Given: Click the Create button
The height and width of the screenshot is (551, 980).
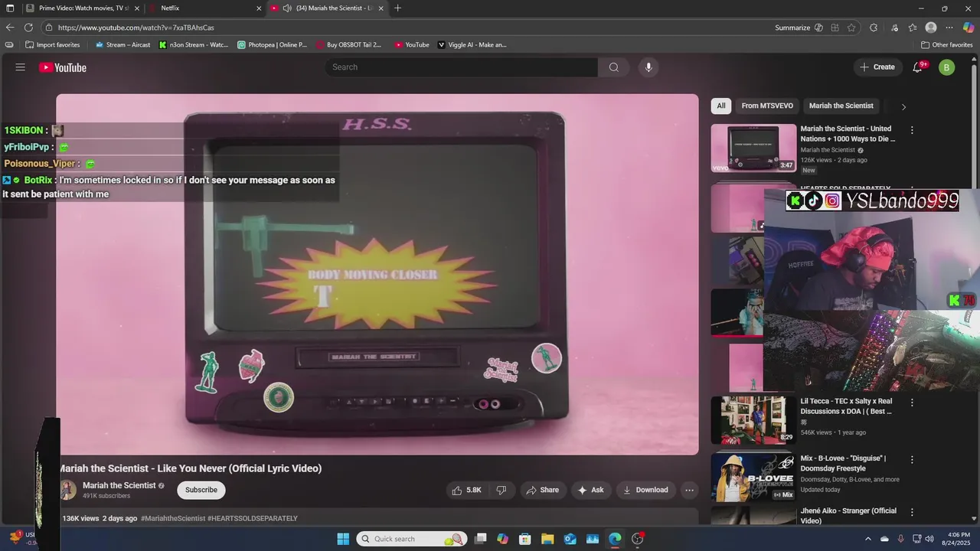Looking at the screenshot, I should click(877, 67).
